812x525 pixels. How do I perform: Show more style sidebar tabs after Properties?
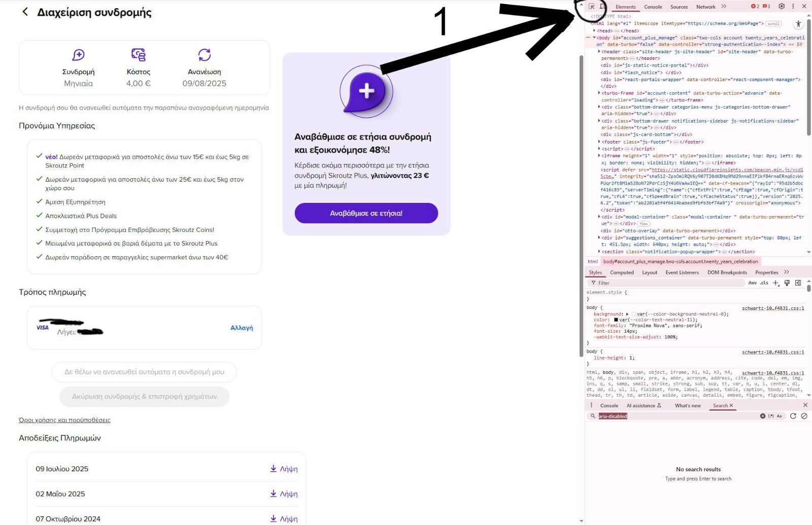pos(787,272)
